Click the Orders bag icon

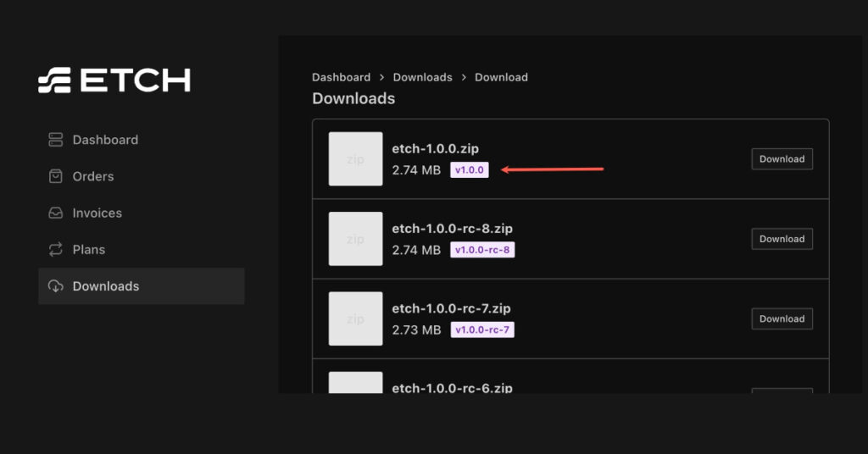pyautogui.click(x=56, y=176)
